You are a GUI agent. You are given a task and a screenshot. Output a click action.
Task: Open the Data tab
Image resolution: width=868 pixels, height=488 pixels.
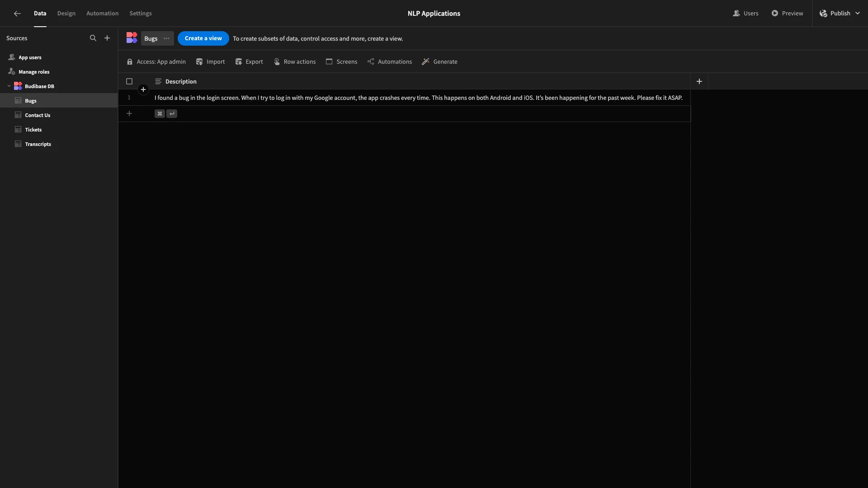point(40,14)
